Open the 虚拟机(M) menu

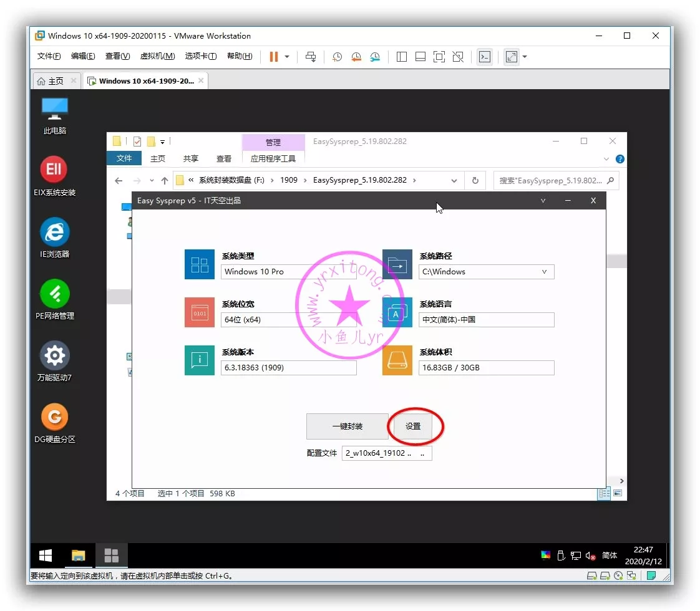click(x=157, y=56)
